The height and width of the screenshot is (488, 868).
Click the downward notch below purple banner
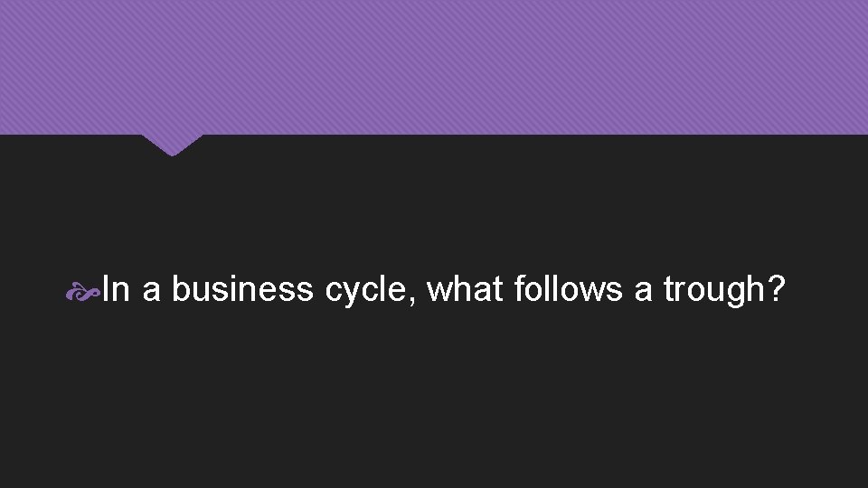[x=172, y=145]
